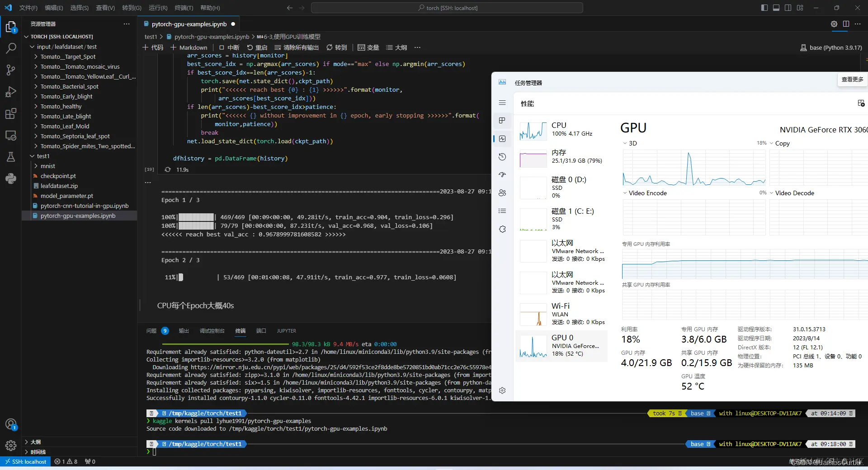Open the Edit menu
This screenshot has height=470, width=868.
(54, 8)
